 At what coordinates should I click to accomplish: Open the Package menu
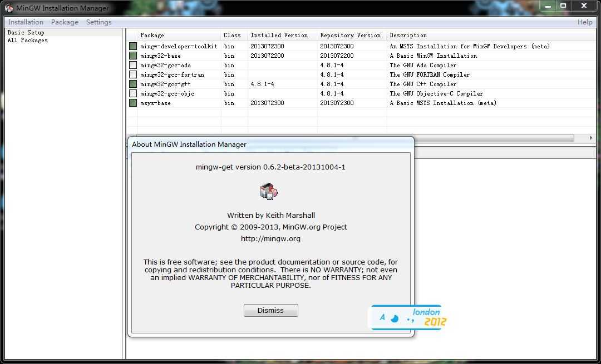[x=65, y=22]
